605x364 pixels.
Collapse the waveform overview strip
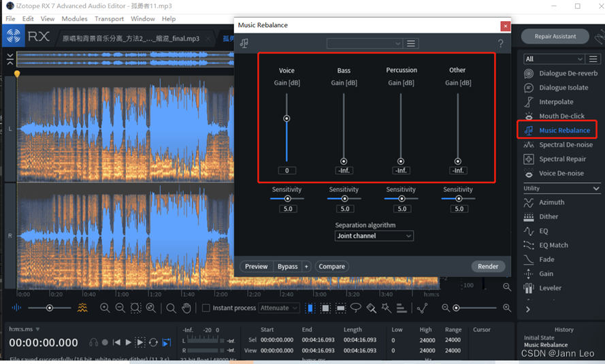(x=10, y=59)
